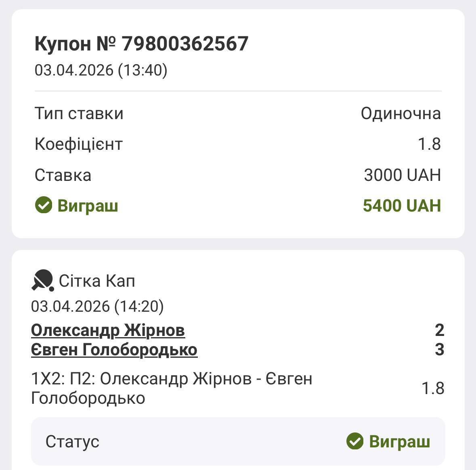The height and width of the screenshot is (470, 476).
Task: Click the Статус label
Action: 72,441
